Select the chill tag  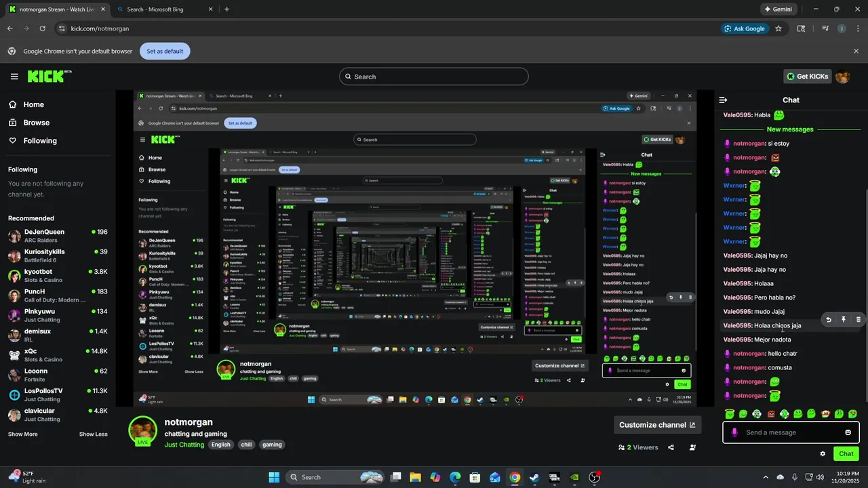246,445
